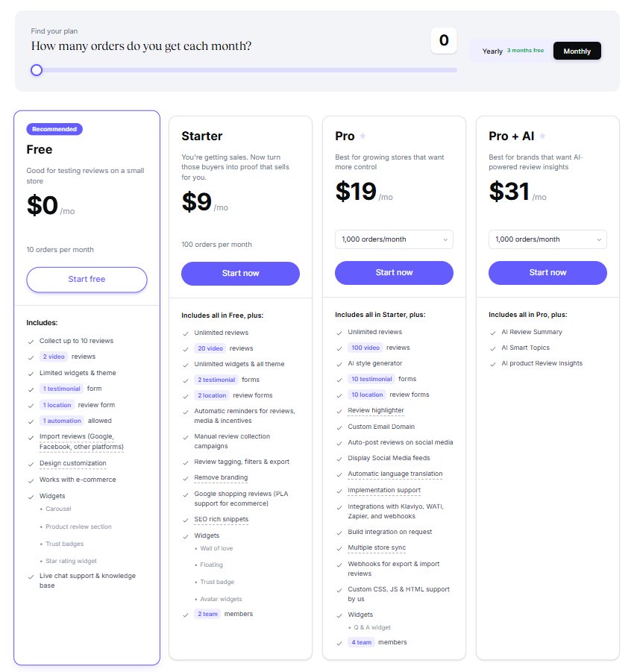Viewport: 634px width, 672px height.
Task: Open the orders/month dropdown in Pro column
Action: coord(394,239)
